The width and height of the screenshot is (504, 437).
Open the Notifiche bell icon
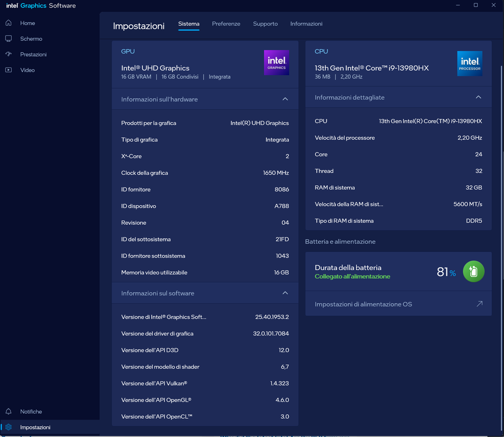9,411
